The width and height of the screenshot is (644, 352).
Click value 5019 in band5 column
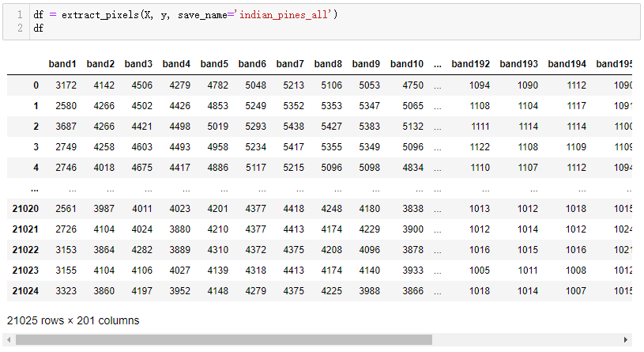217,127
